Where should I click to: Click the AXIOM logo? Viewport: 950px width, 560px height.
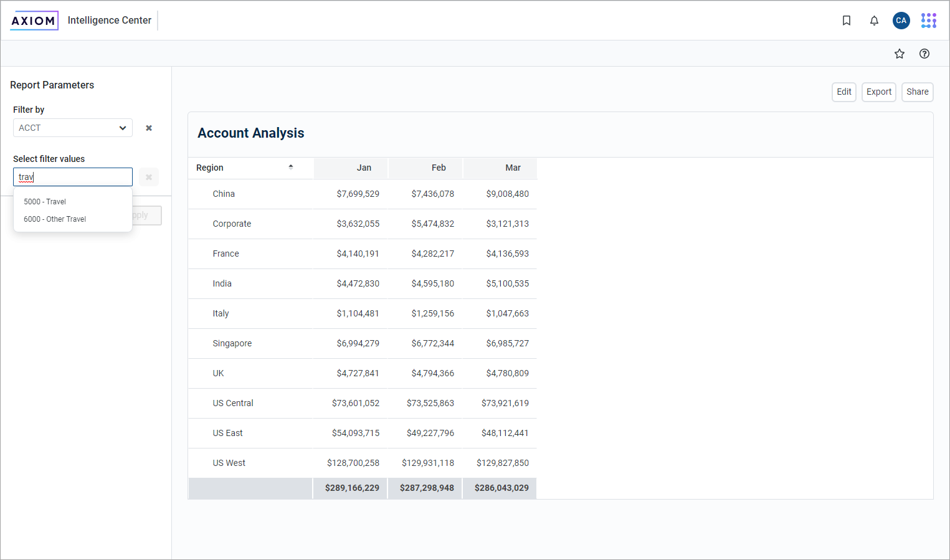(34, 21)
